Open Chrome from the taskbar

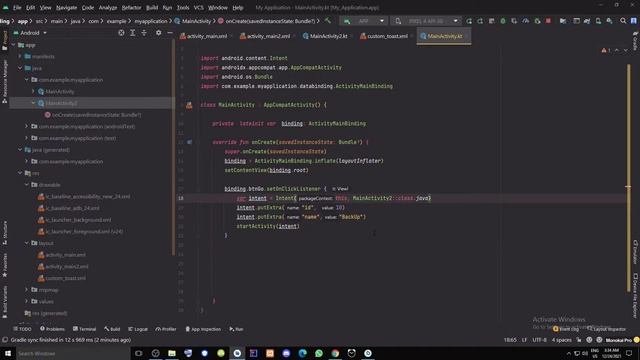click(x=335, y=353)
